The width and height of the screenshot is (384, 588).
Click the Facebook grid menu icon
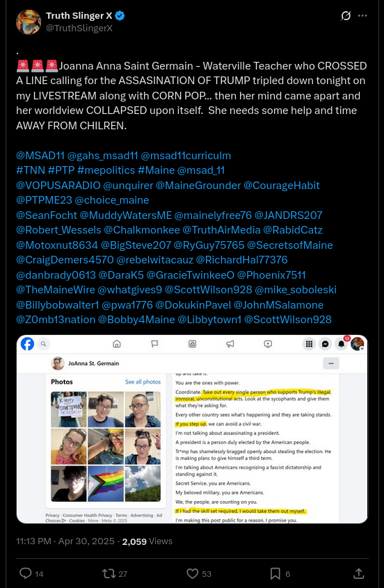pos(309,344)
